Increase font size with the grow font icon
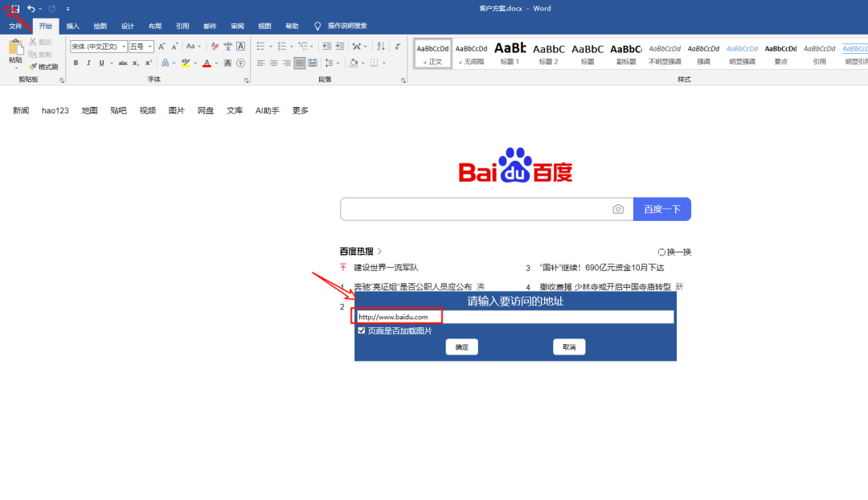The width and height of the screenshot is (868, 500). coord(162,47)
